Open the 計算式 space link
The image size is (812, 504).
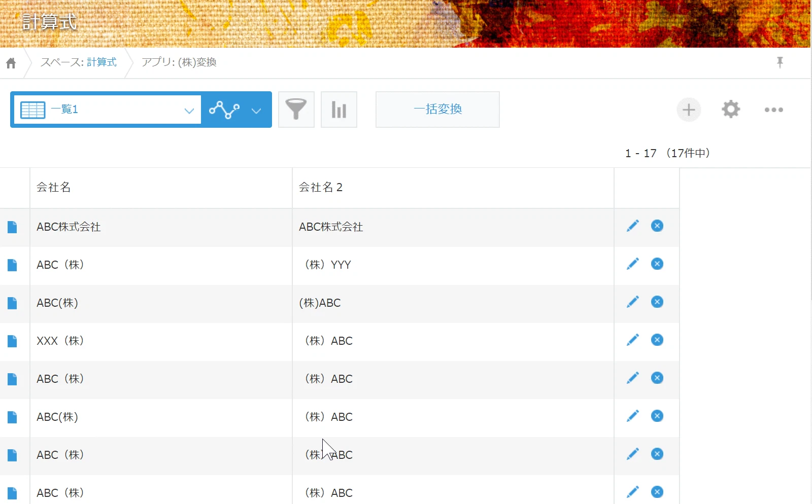[101, 62]
